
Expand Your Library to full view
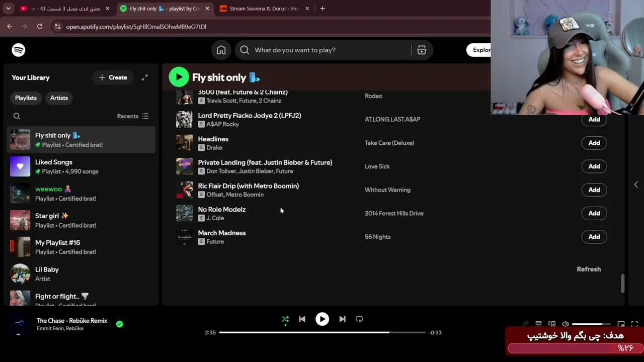[144, 77]
